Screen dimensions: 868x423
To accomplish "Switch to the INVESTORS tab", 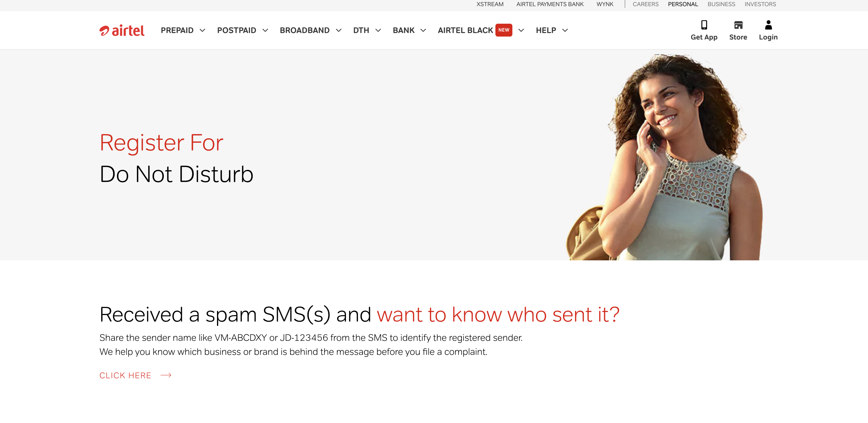I will click(x=760, y=4).
